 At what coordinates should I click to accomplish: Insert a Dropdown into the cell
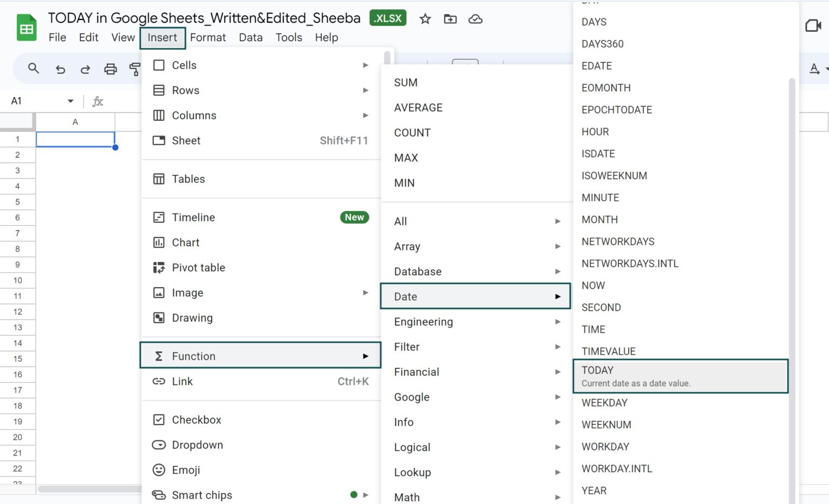pos(260,445)
